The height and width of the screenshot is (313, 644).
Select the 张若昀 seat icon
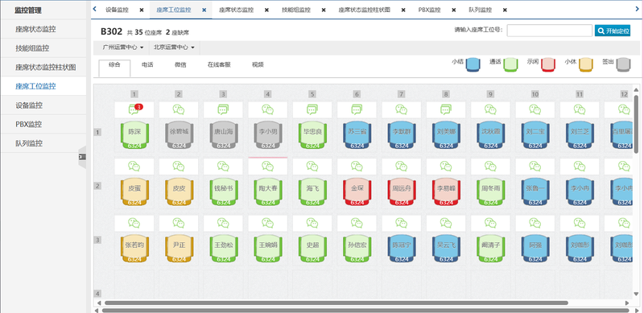[x=134, y=248]
